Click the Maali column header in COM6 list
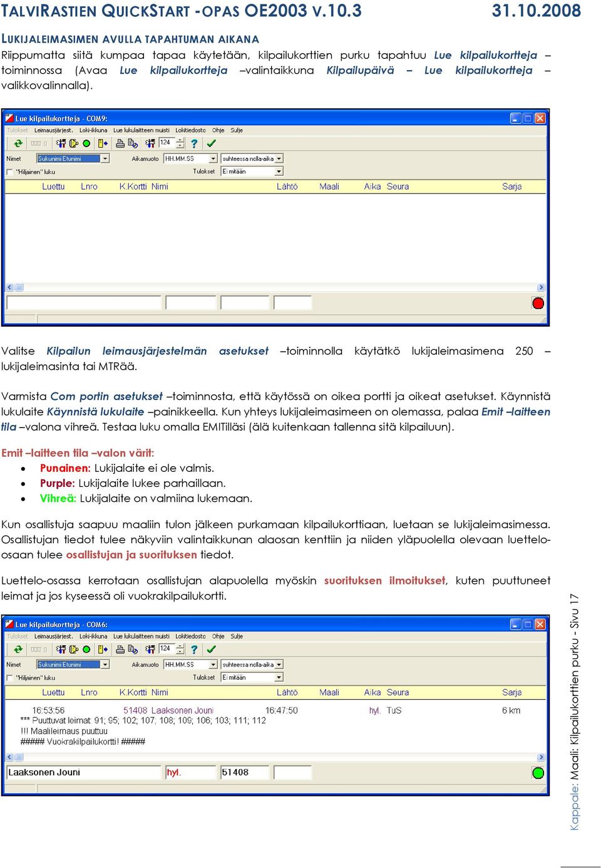 [x=329, y=693]
